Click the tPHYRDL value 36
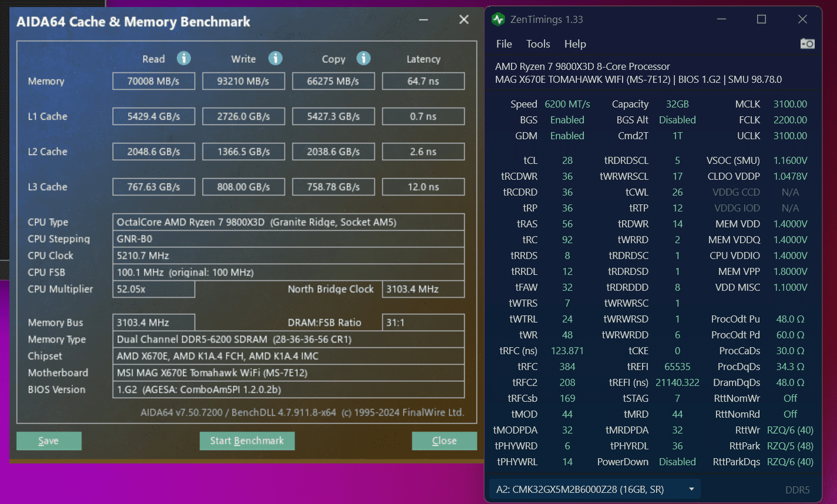Image resolution: width=837 pixels, height=504 pixels. pos(677,446)
